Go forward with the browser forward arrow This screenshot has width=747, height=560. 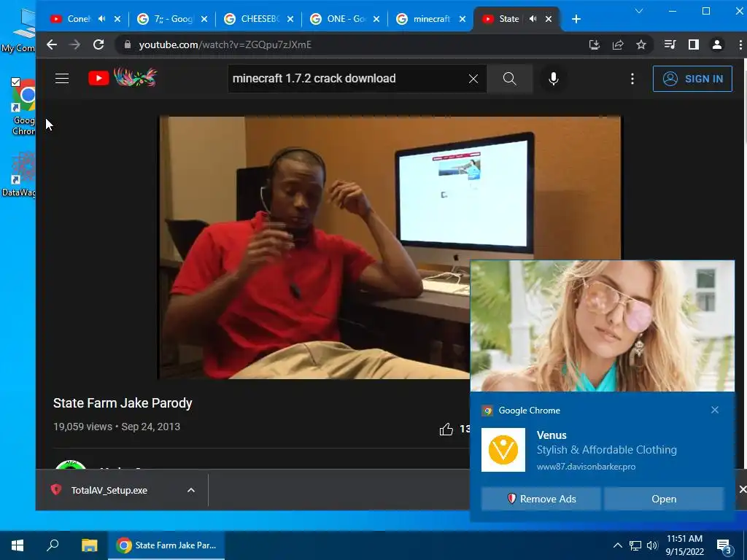coord(75,44)
